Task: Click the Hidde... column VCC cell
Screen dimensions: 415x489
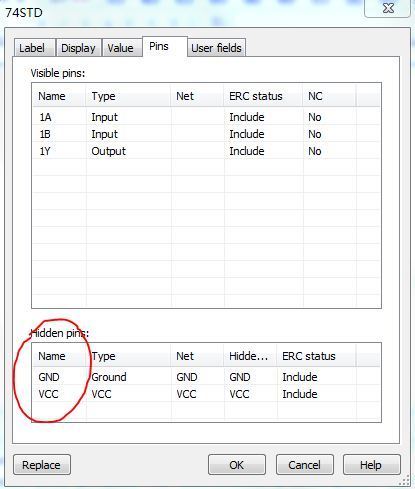Action: [239, 394]
